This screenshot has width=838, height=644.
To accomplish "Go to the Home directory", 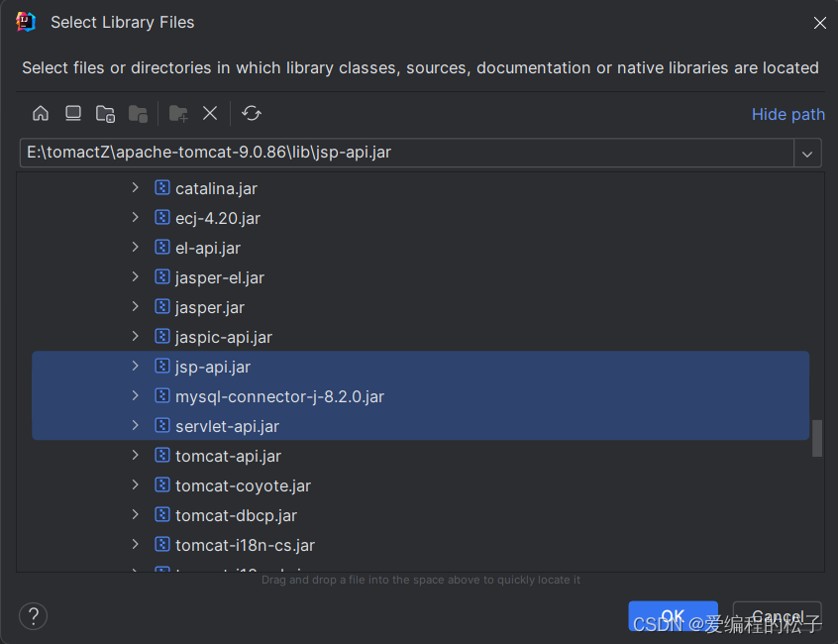I will pos(41,113).
